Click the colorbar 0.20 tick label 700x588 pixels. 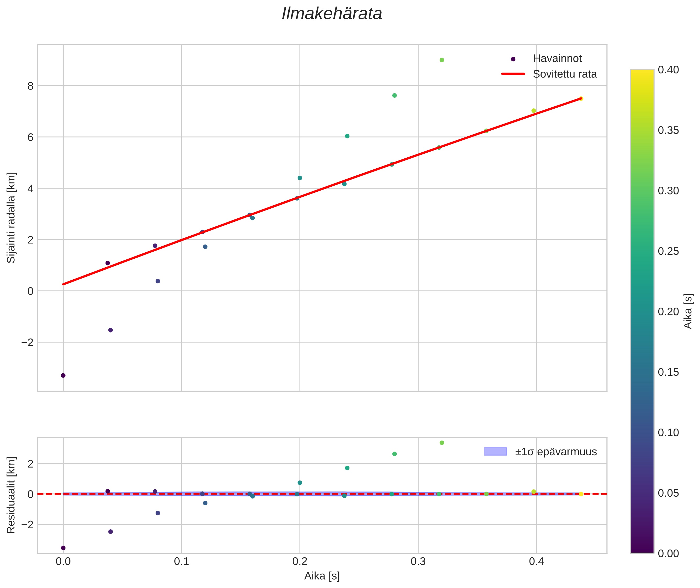[x=668, y=311]
